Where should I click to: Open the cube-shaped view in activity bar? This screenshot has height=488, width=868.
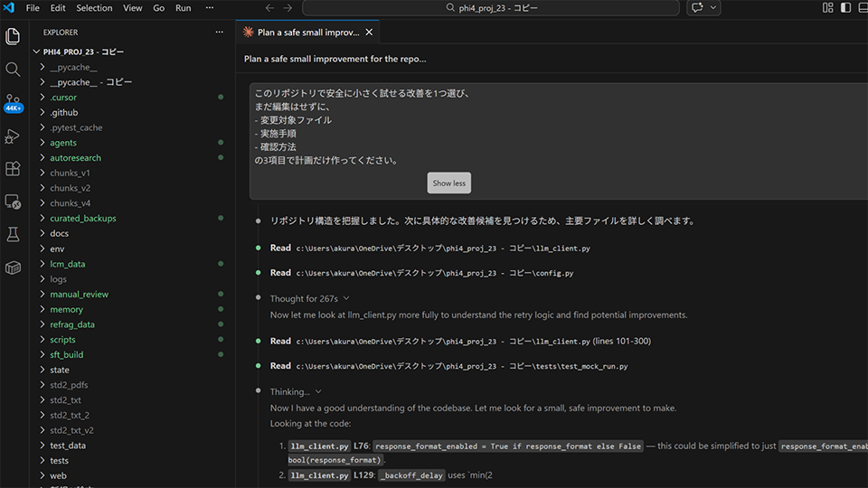coord(13,267)
